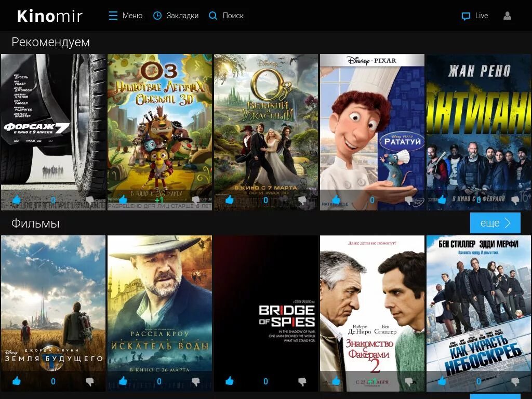Image resolution: width=532 pixels, height=399 pixels.
Task: Dislike Земля будущего
Action: pyautogui.click(x=89, y=382)
